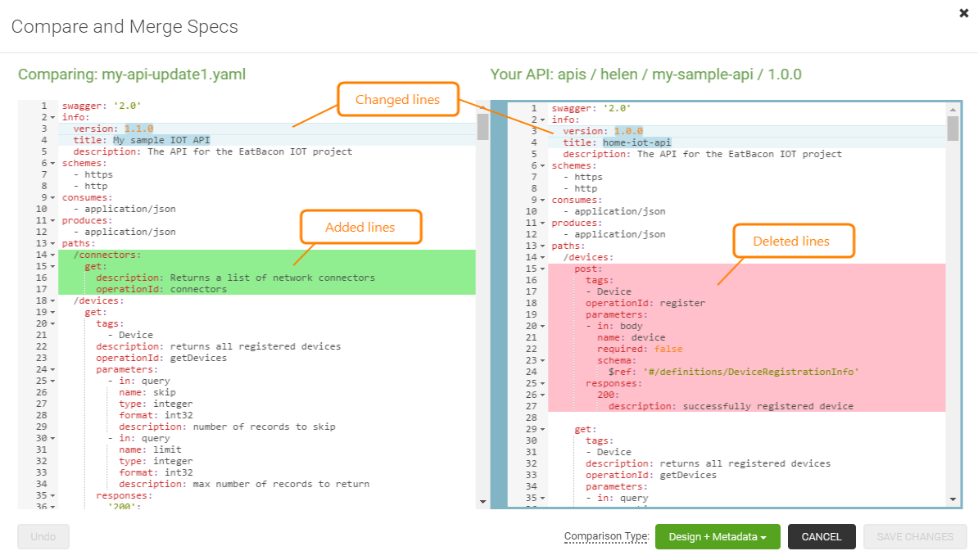Click the left pane scrollbar thumb

point(482,127)
